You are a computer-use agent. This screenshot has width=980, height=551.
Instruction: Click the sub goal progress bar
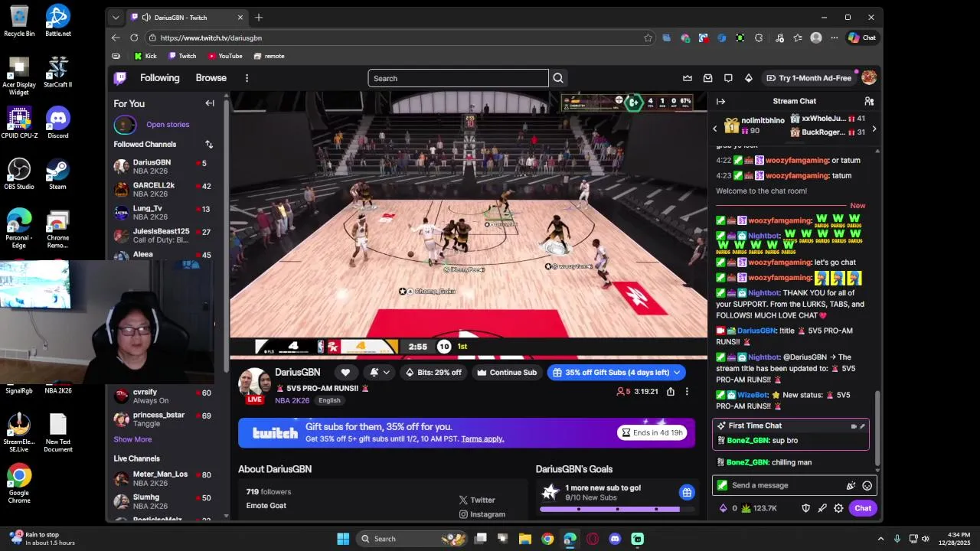(616, 509)
